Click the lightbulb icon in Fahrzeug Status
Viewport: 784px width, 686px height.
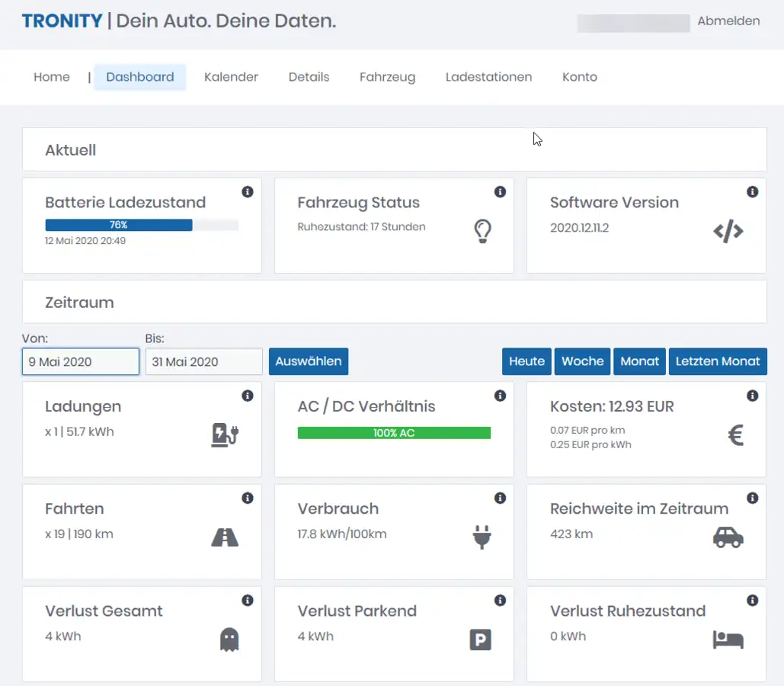click(482, 231)
